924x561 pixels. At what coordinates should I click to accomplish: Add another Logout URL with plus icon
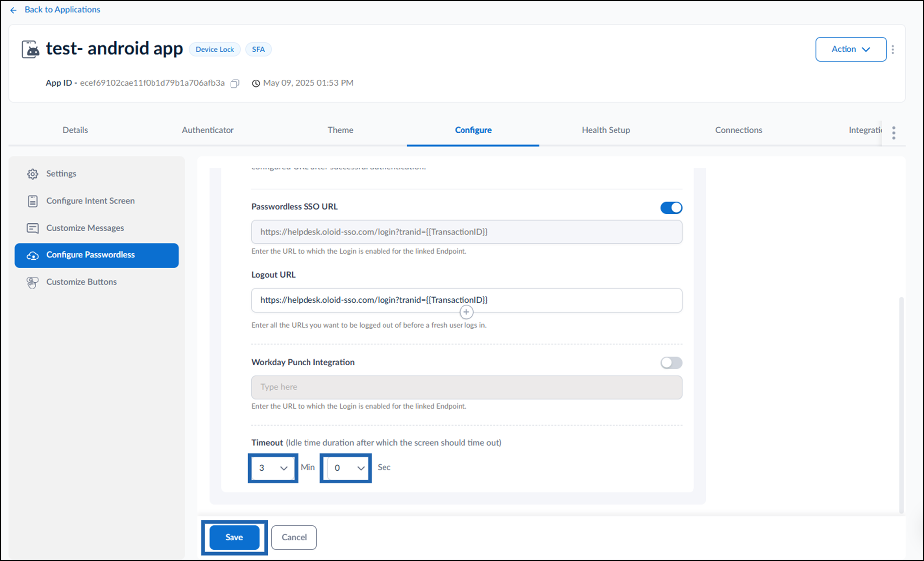coord(466,312)
